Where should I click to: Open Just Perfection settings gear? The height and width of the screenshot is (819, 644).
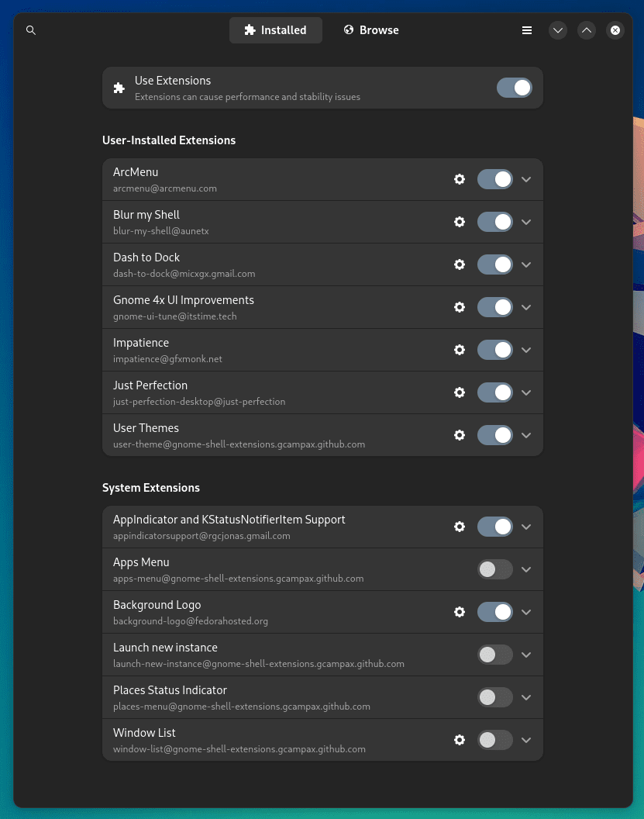460,392
